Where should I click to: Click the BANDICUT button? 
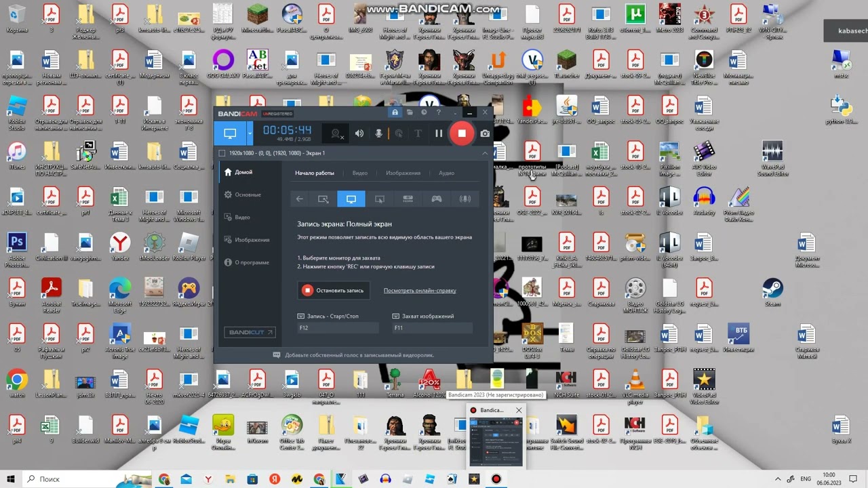250,332
